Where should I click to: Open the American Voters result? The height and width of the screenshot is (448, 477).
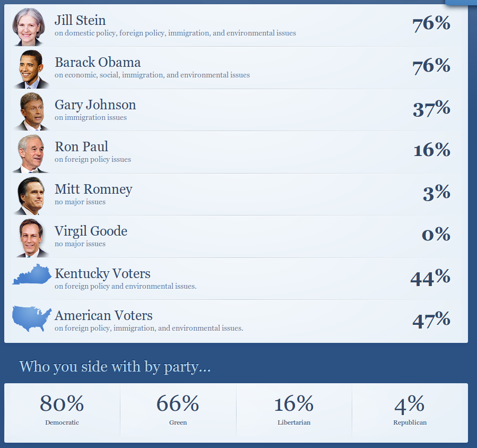coord(103,316)
